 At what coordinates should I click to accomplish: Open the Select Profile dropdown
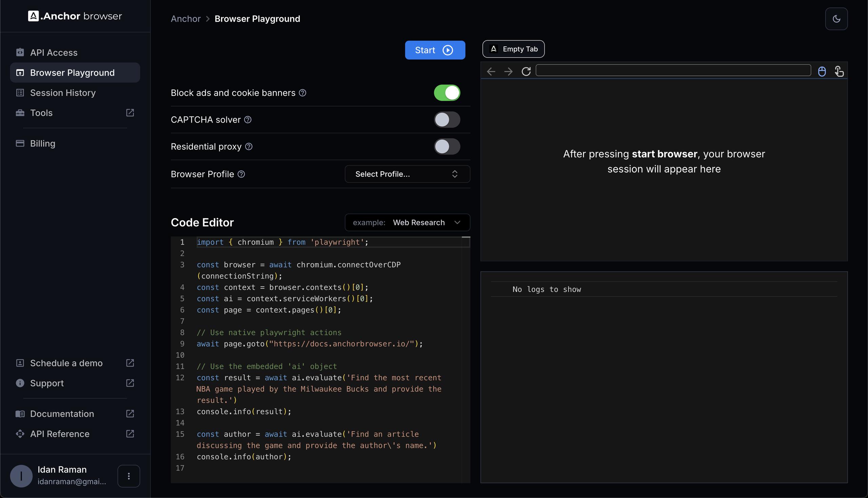click(407, 174)
